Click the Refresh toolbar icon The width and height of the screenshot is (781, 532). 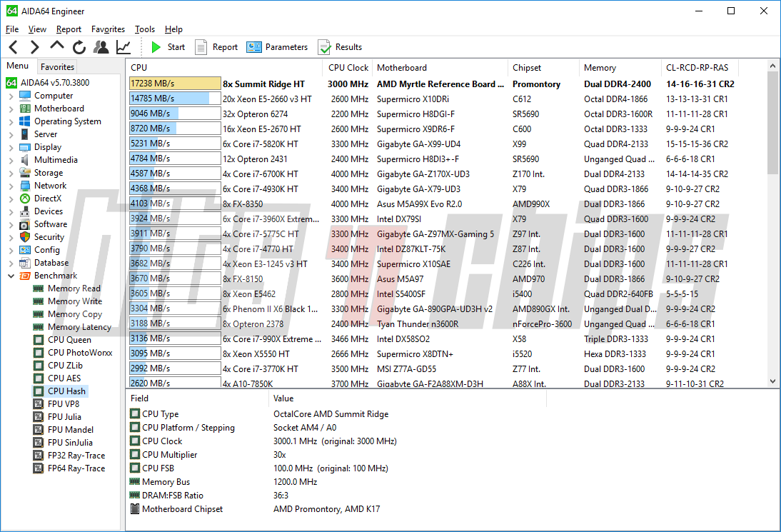79,47
